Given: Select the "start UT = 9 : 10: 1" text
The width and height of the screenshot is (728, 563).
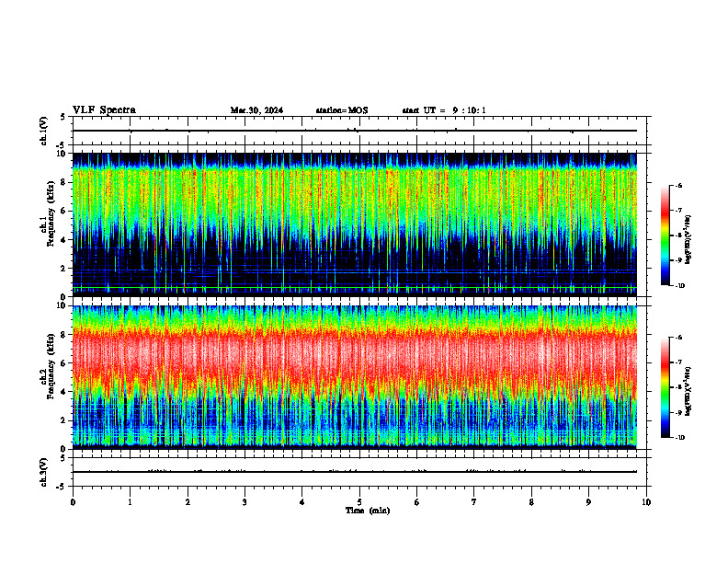Looking at the screenshot, I should (x=444, y=110).
